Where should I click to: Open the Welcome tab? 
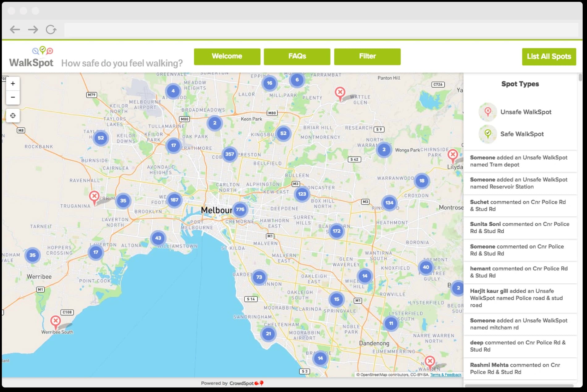tap(227, 56)
